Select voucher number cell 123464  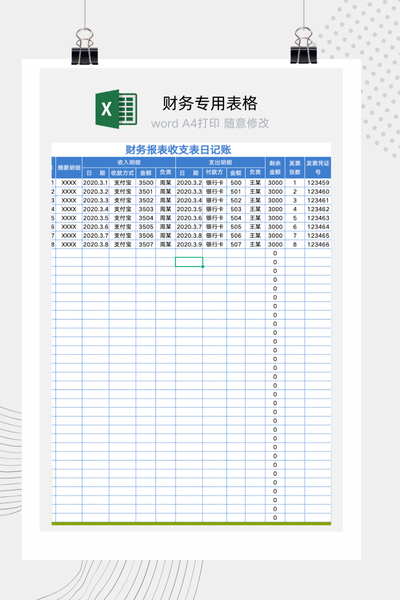pyautogui.click(x=318, y=227)
